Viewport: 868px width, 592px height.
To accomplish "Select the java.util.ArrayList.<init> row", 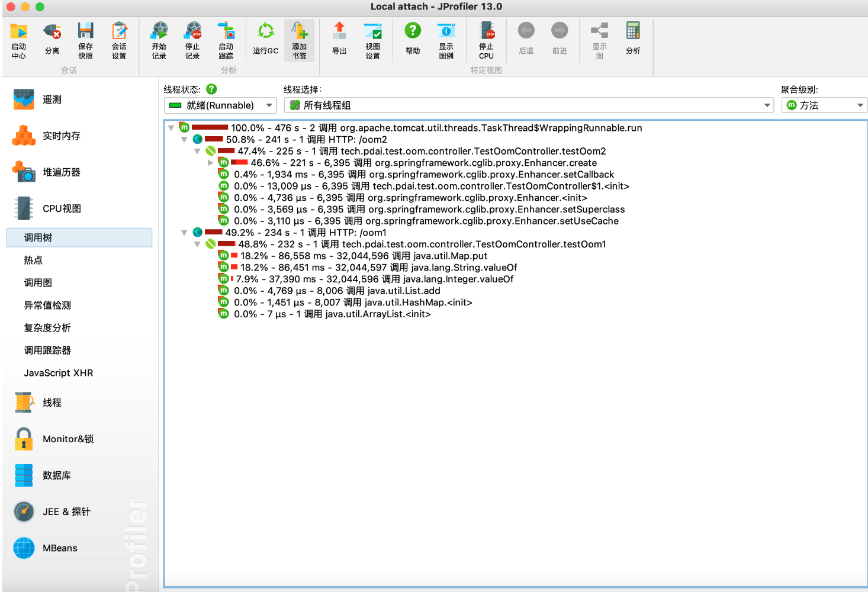I will click(x=325, y=314).
